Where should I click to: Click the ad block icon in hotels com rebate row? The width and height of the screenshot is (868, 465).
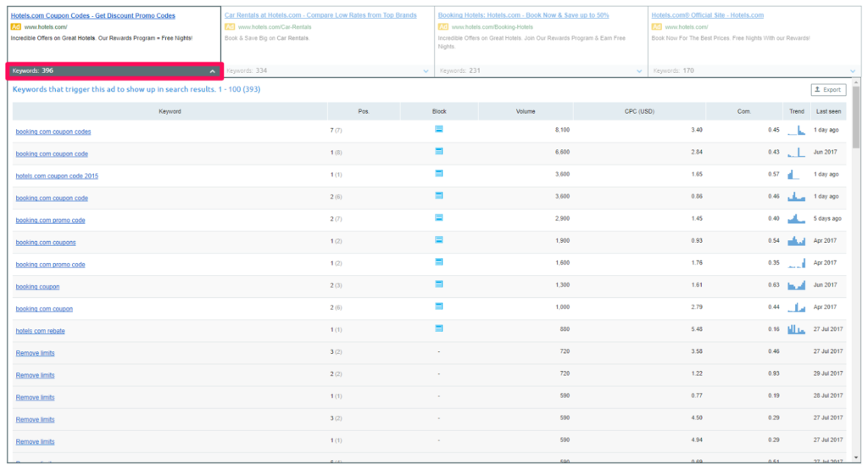click(439, 328)
